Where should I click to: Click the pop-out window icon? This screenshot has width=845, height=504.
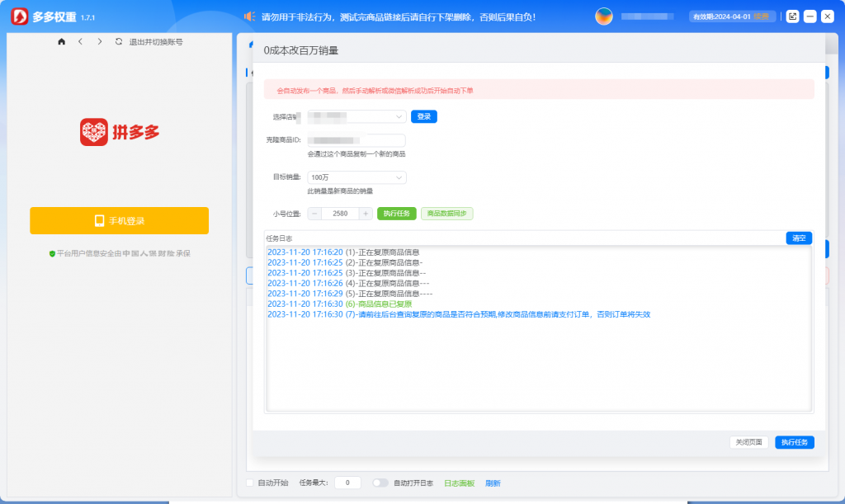792,16
